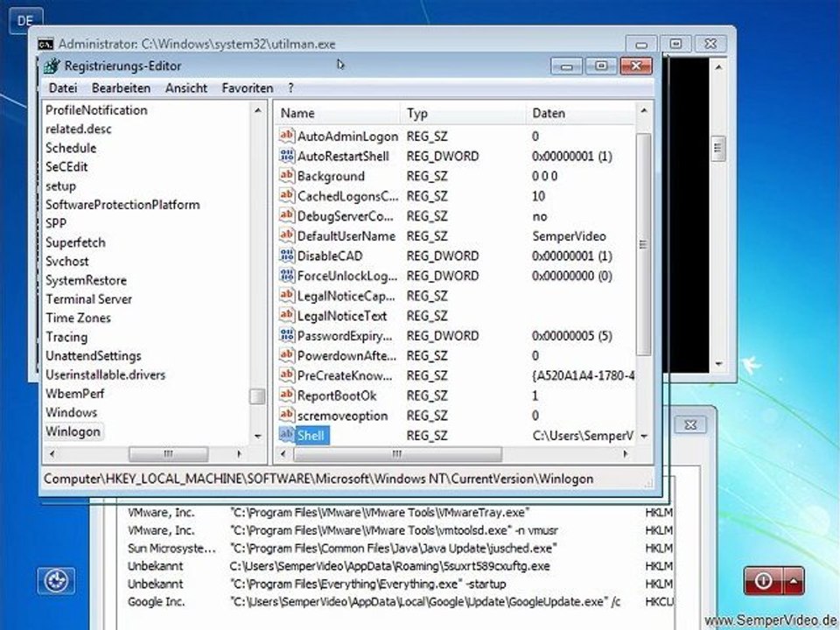
Task: Select the Everything.exe -startup entry
Action: [399, 584]
